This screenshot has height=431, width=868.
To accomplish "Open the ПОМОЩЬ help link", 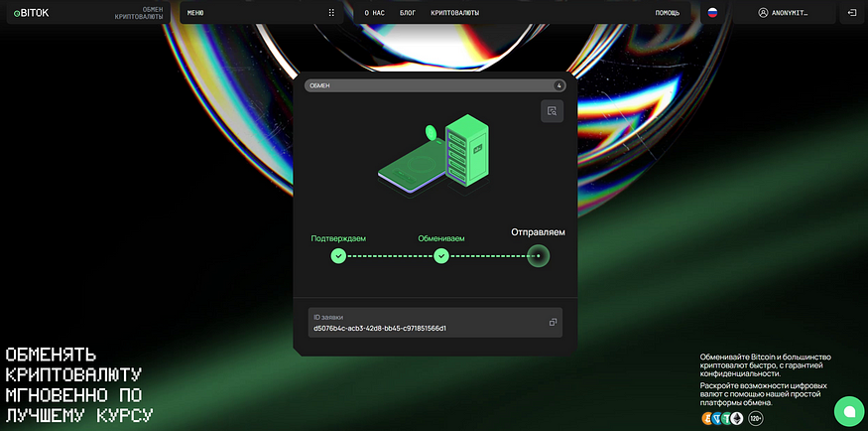I will pyautogui.click(x=667, y=13).
